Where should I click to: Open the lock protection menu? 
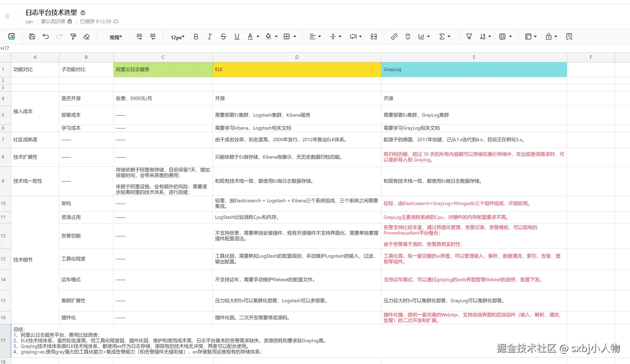pos(551,37)
